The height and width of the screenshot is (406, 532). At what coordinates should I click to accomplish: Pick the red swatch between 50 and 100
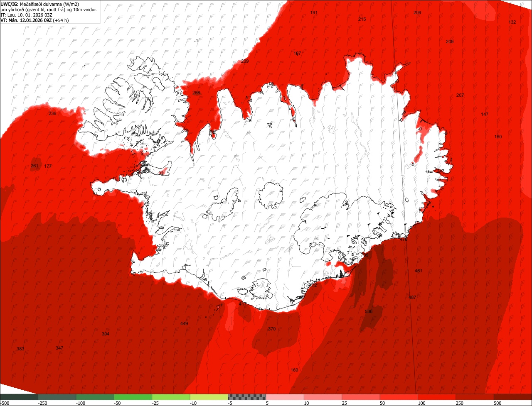[399, 397]
